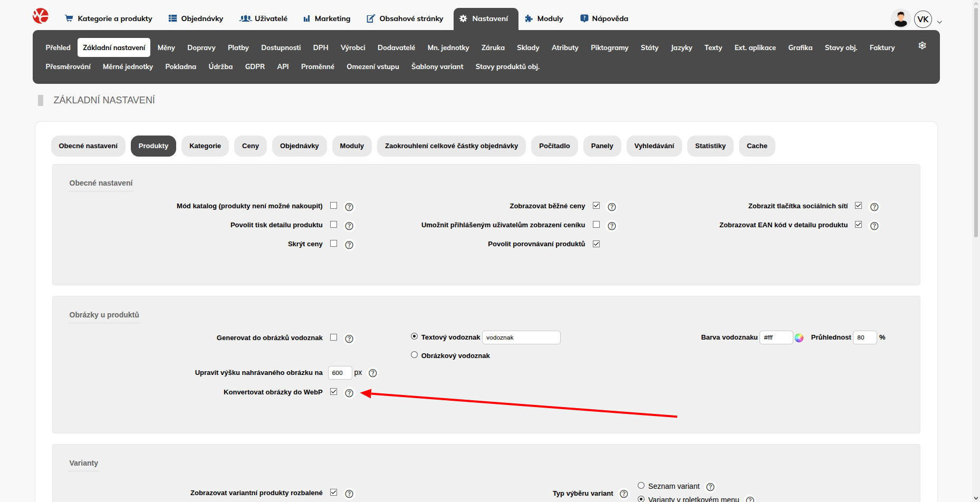Open Objednávky top menu

196,18
